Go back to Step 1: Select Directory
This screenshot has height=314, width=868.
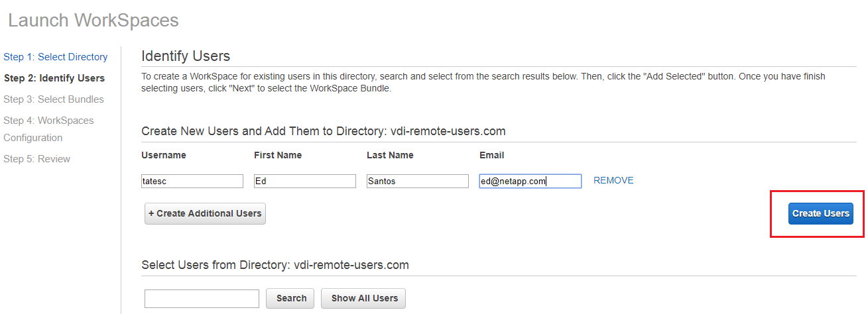point(56,57)
